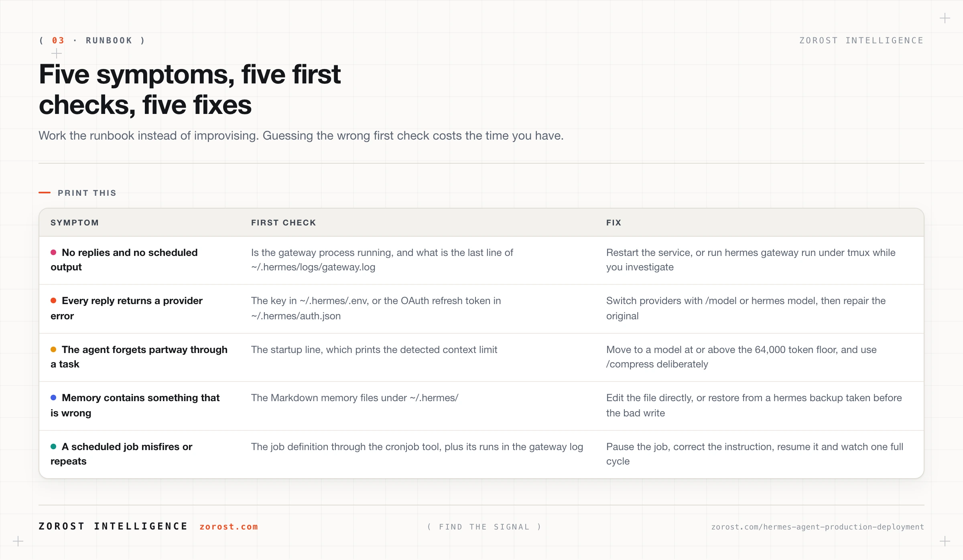This screenshot has height=560, width=963.
Task: Click 'Memory contains something that is wrong' symptom
Action: 135,406
